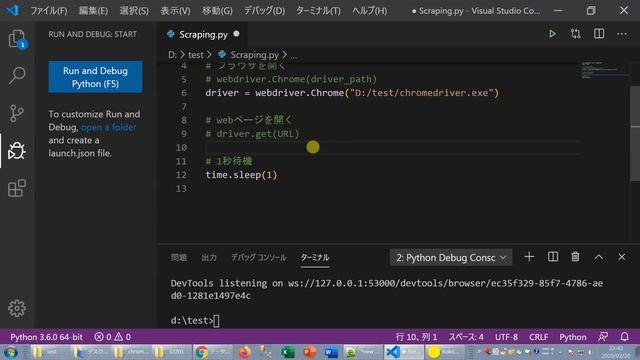Screen dimensions: 640x360
Task: Place cursor on empty line 10
Action: [x=392, y=147]
